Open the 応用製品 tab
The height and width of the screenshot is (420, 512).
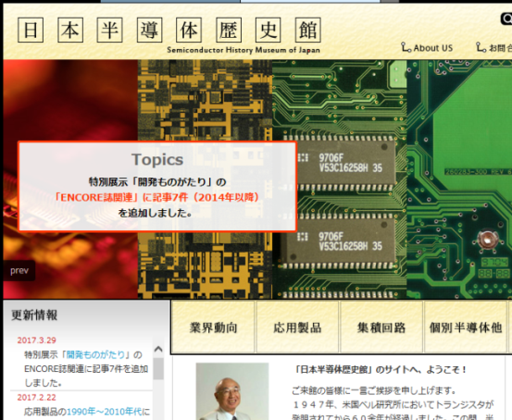(297, 327)
